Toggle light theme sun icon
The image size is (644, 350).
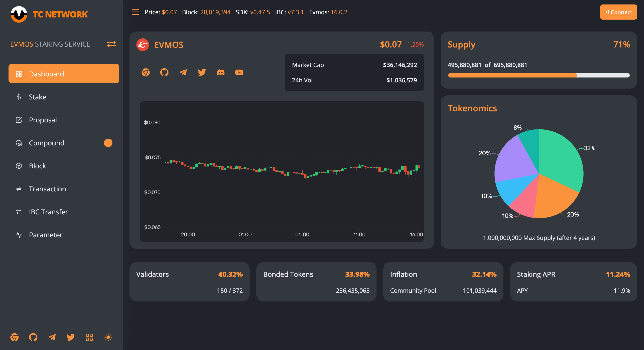click(108, 337)
